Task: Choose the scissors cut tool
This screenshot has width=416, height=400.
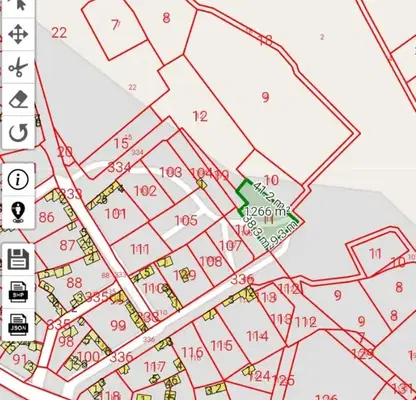Action: 18,67
